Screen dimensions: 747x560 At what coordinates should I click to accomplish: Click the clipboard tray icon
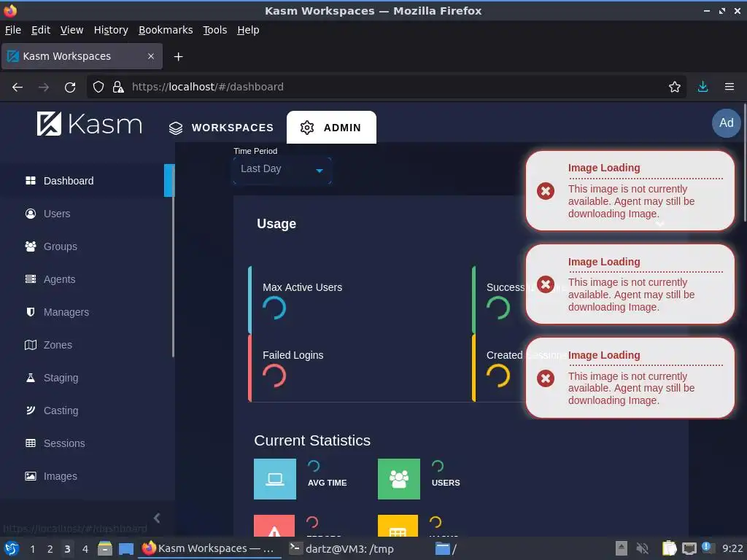(x=670, y=548)
